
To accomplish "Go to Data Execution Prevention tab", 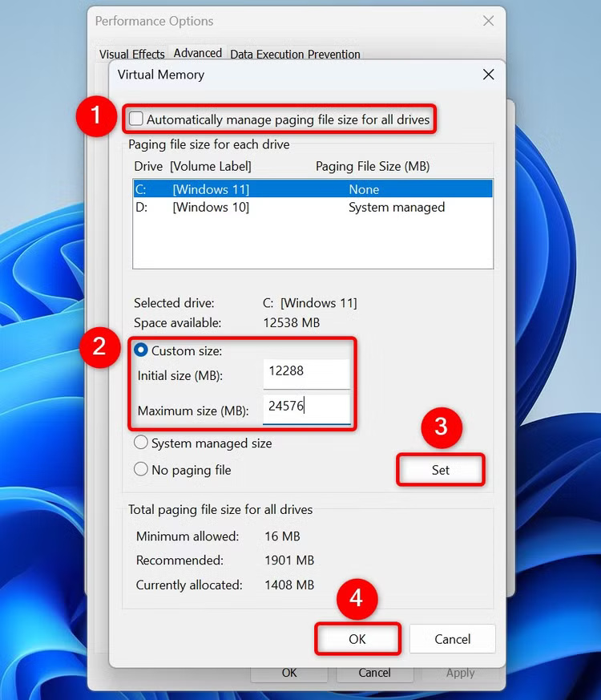I will pyautogui.click(x=295, y=54).
